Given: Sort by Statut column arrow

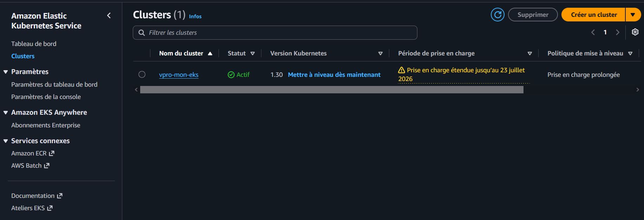Looking at the screenshot, I should (253, 54).
